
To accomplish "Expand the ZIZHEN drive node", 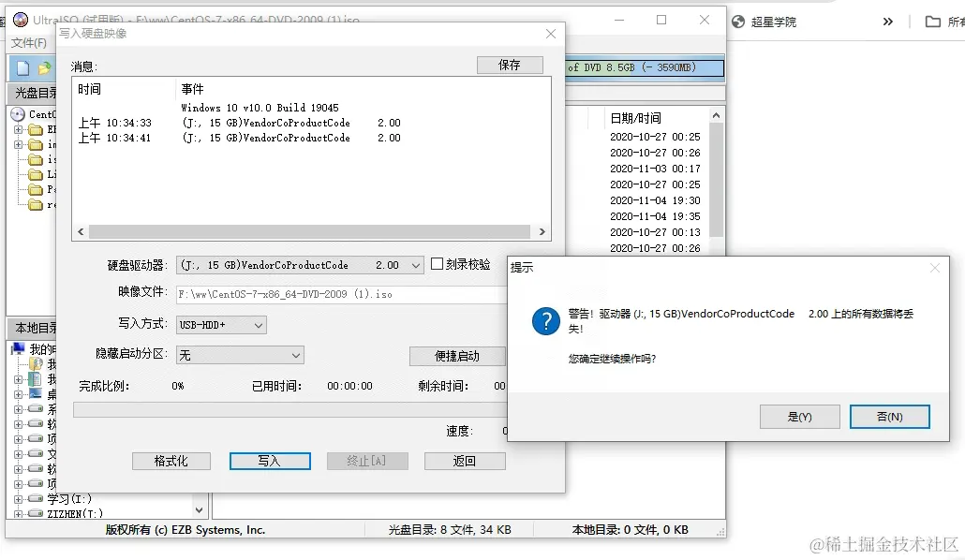I will 18,514.
